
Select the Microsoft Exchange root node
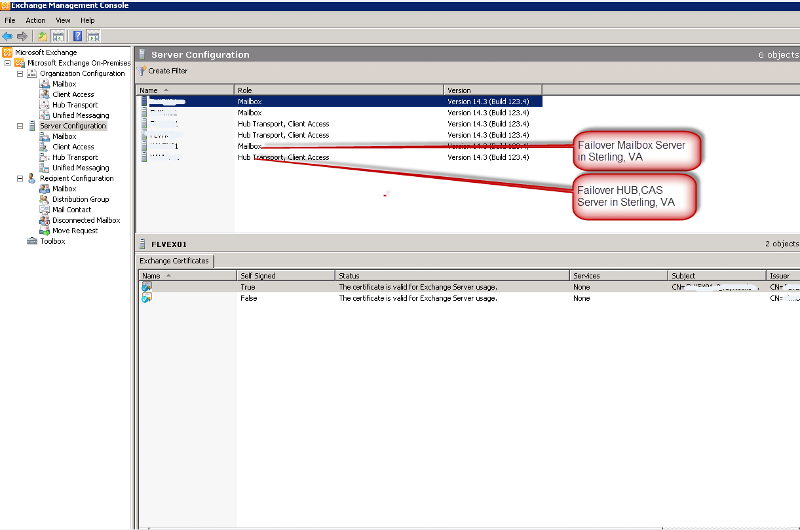click(x=46, y=52)
